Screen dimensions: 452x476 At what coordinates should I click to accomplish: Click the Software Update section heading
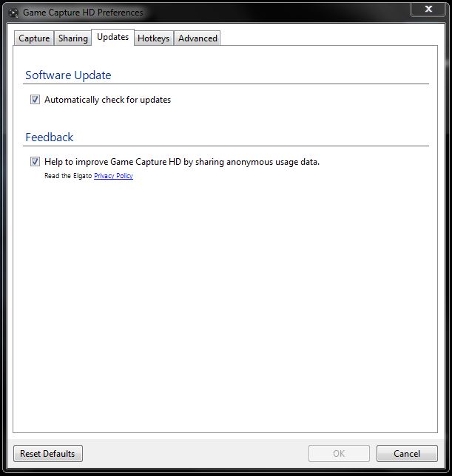(68, 75)
